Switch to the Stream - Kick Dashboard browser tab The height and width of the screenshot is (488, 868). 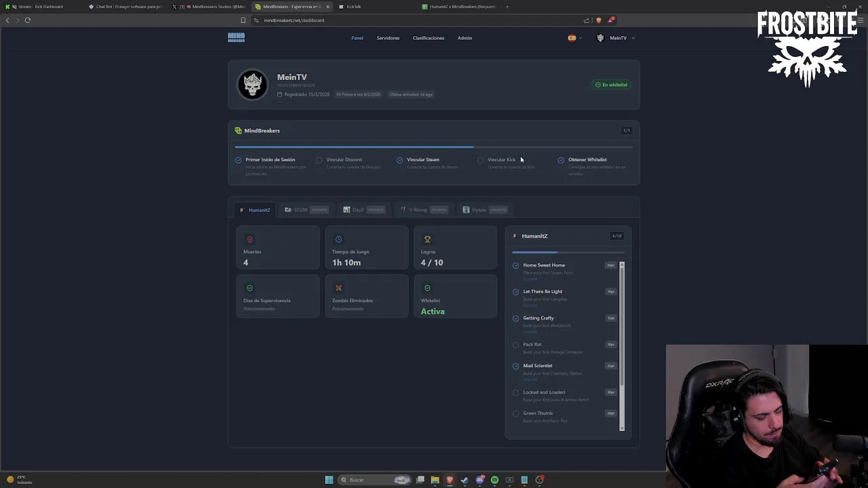pos(42,7)
